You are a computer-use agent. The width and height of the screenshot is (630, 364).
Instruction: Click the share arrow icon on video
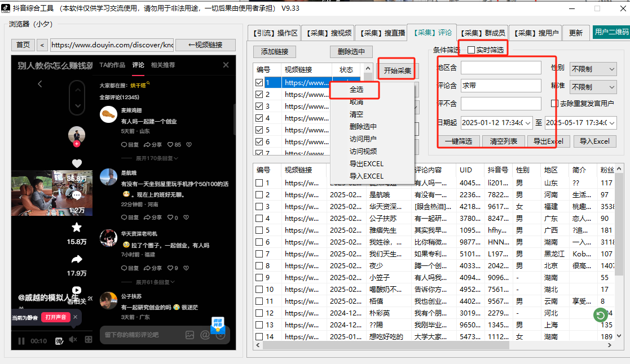pyautogui.click(x=77, y=260)
